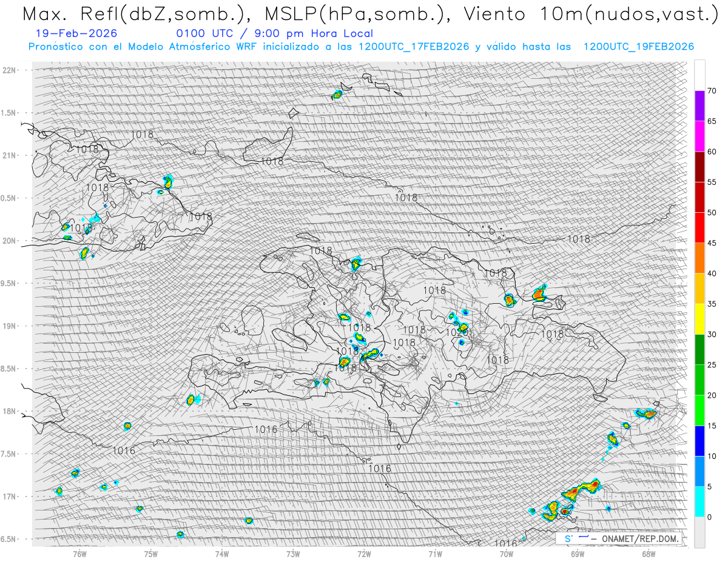This screenshot has height=562, width=728.
Task: Pick the cyan 0–5 dBZ color band
Action: (x=699, y=501)
